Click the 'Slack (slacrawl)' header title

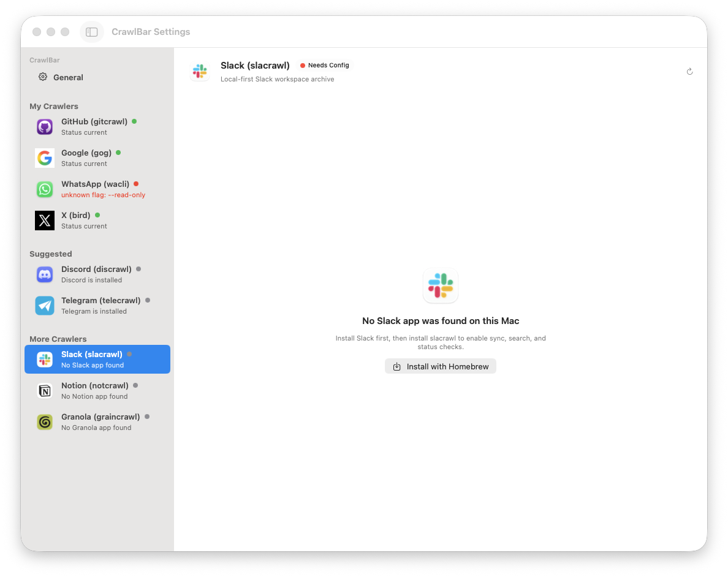pyautogui.click(x=255, y=66)
